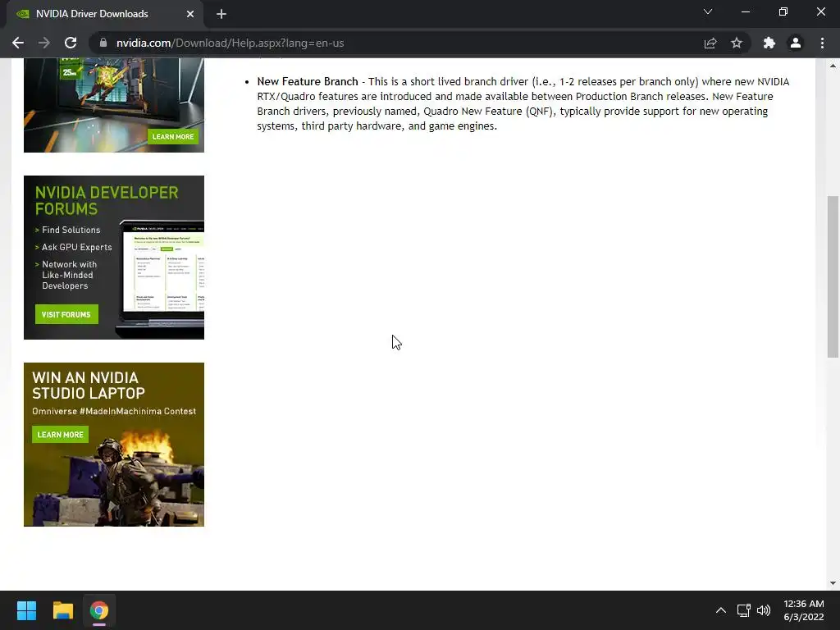Open the NVIDIA Developer Forums banner heading
The height and width of the screenshot is (630, 840).
coord(107,200)
